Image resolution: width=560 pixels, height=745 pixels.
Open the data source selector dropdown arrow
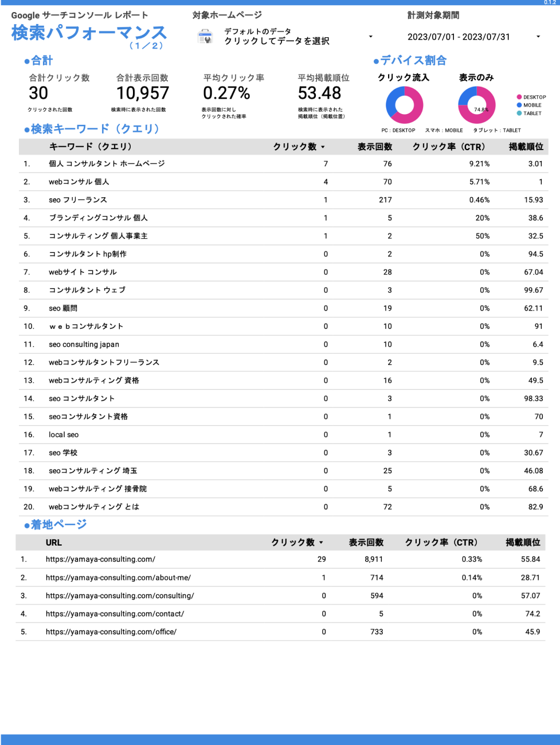coord(370,37)
